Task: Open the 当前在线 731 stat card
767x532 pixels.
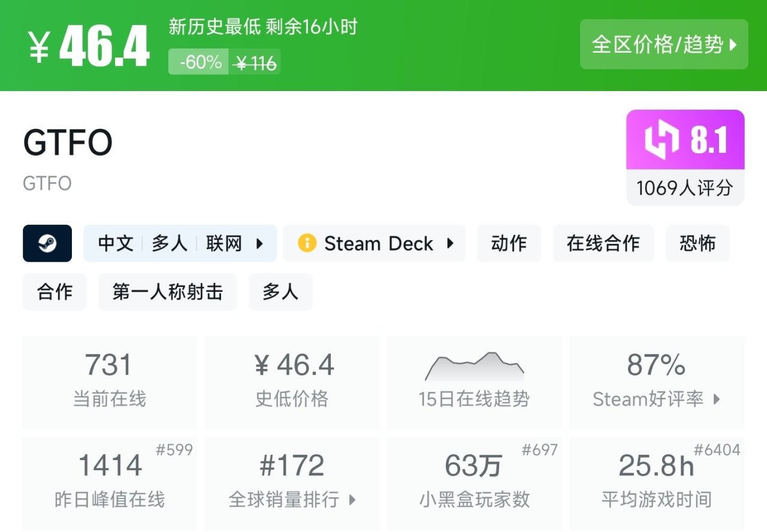Action: click(109, 382)
